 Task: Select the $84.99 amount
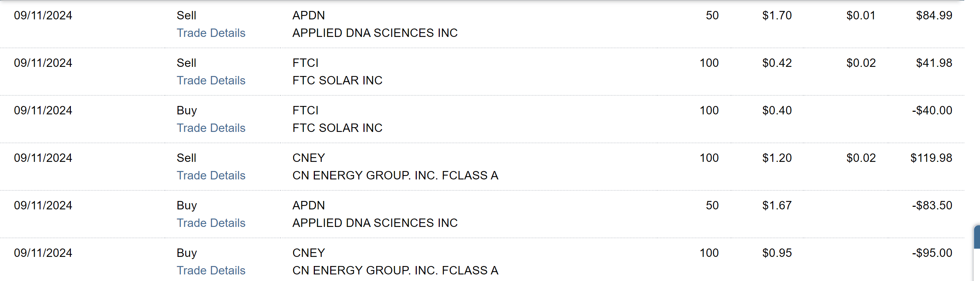point(934,15)
